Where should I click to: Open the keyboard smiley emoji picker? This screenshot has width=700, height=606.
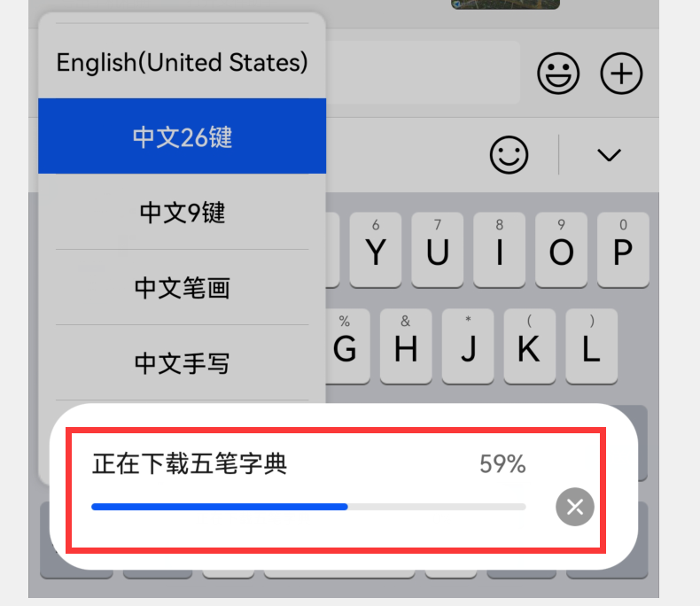pos(509,155)
